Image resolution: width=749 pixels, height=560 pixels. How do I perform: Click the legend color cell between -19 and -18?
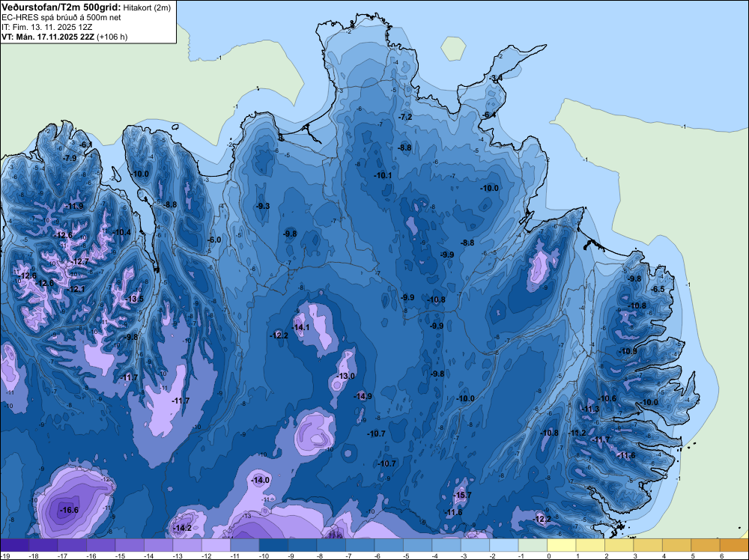[14, 545]
